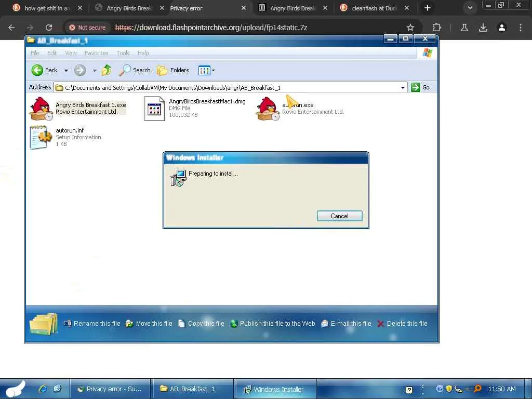
Task: Click the Not secure site info chip
Action: pyautogui.click(x=87, y=28)
